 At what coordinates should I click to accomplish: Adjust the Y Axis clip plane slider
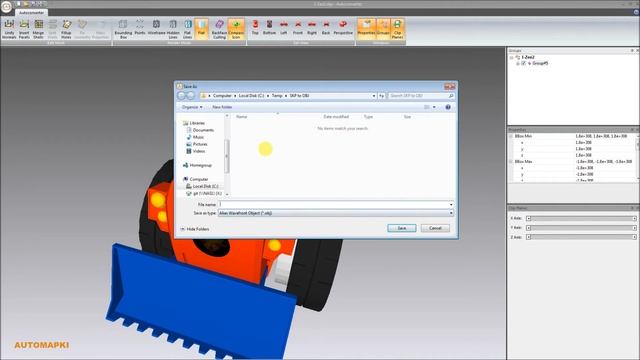point(581,228)
